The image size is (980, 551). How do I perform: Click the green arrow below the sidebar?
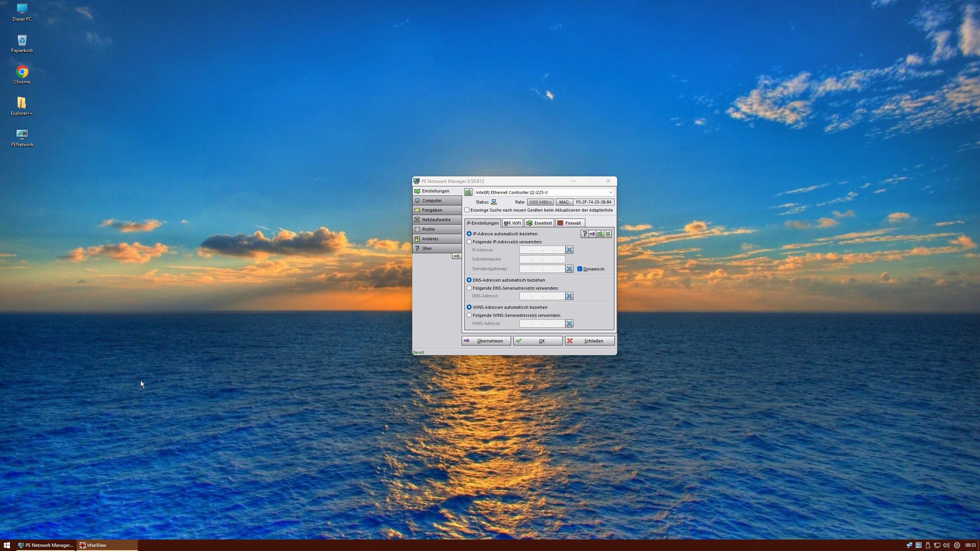click(x=457, y=256)
